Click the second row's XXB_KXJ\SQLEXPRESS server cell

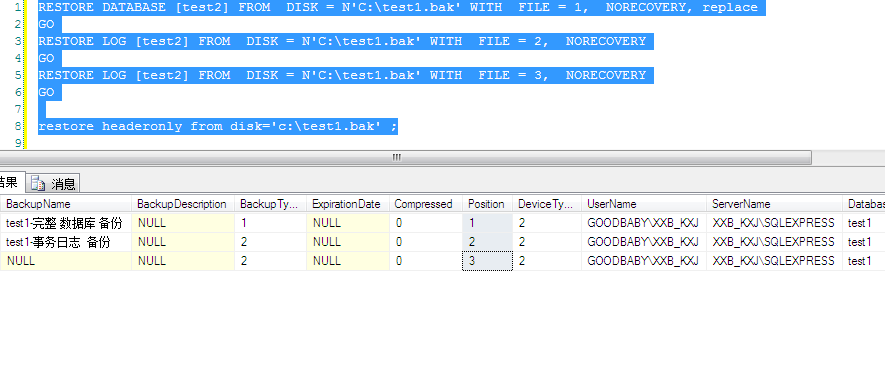click(774, 242)
